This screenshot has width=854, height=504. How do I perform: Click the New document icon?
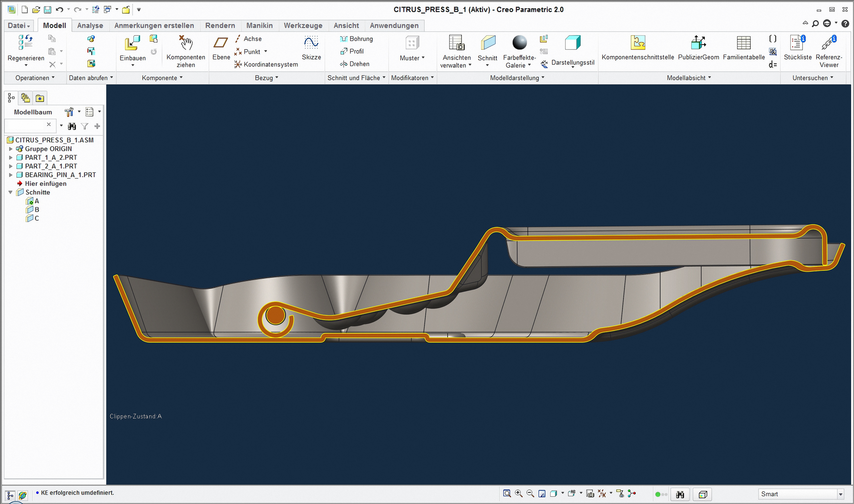[x=25, y=9]
